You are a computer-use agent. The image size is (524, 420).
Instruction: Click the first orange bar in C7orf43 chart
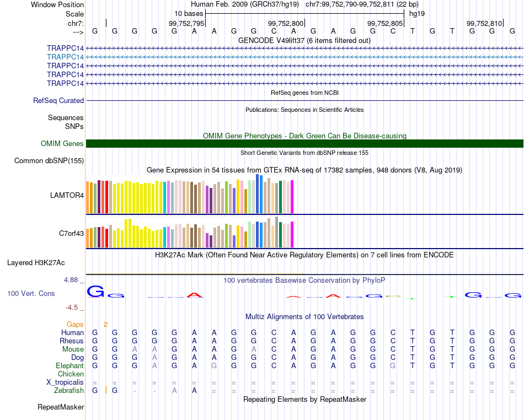(88, 238)
